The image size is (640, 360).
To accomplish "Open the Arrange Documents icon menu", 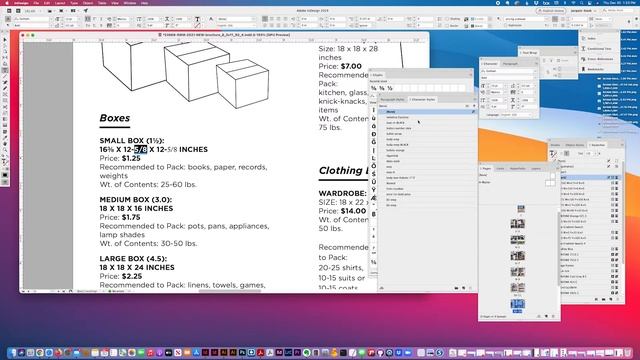I will click(74, 11).
